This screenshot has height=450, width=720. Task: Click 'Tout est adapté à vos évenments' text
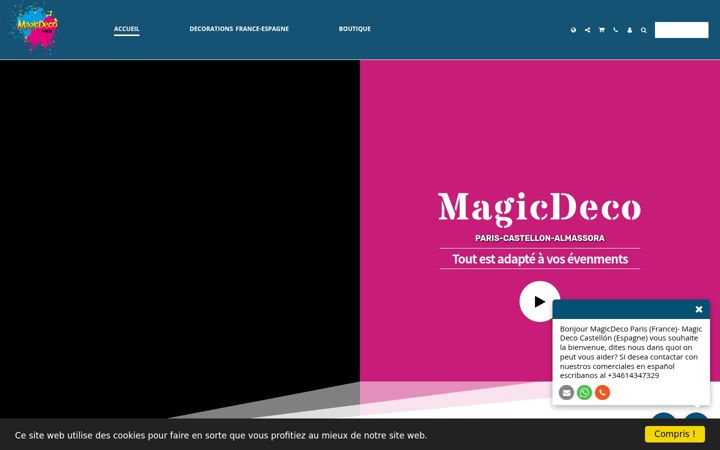coord(540,259)
